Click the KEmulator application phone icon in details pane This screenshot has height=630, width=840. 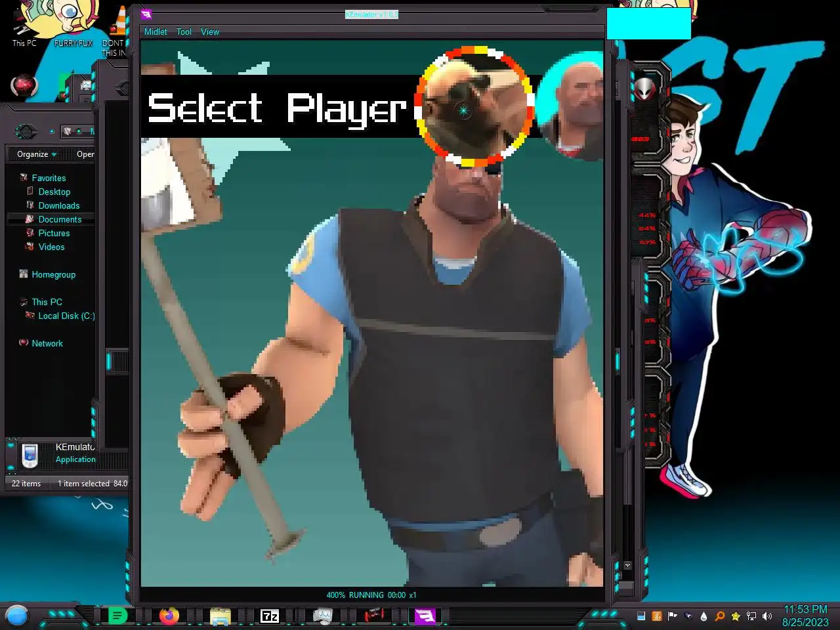click(30, 455)
